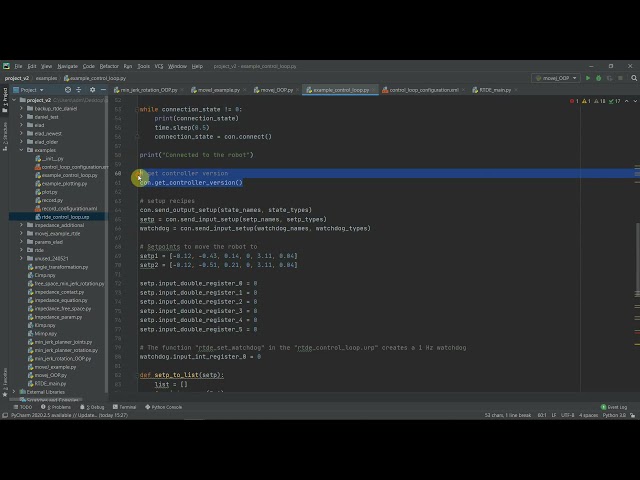Image resolution: width=640 pixels, height=480 pixels.
Task: Open the TODO tool window
Action: coord(23,407)
